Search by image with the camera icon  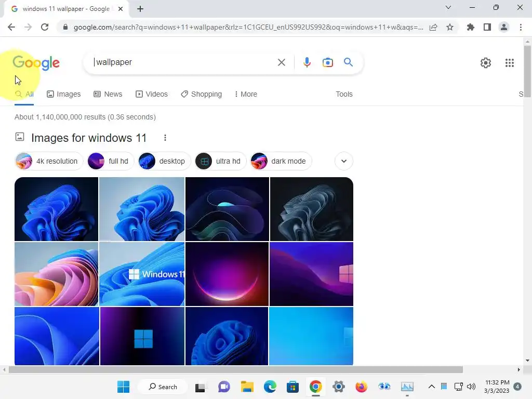pyautogui.click(x=327, y=62)
